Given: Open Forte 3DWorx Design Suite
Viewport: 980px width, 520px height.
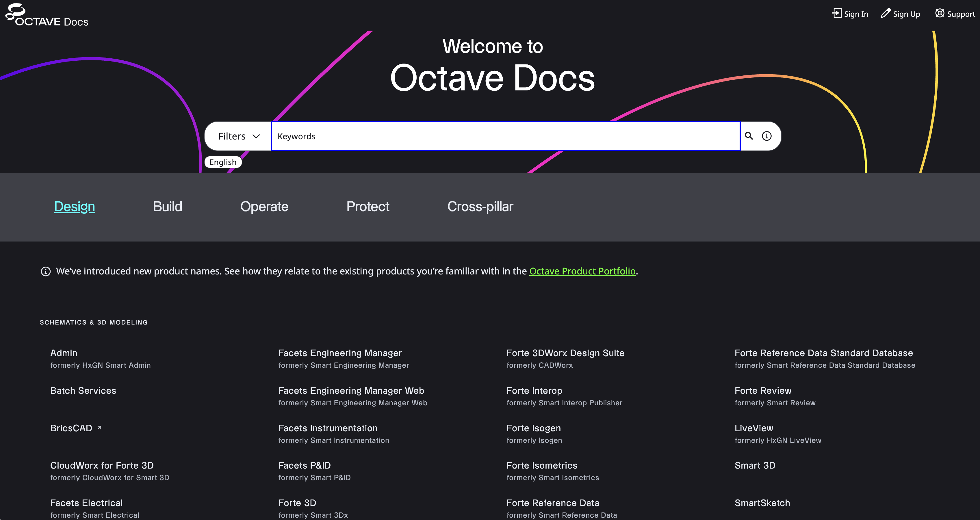Looking at the screenshot, I should [565, 353].
